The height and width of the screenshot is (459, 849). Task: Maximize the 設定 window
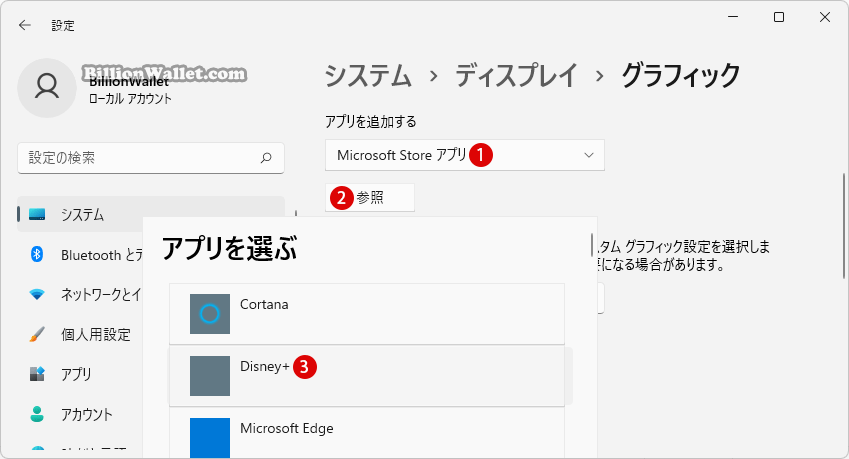click(779, 17)
